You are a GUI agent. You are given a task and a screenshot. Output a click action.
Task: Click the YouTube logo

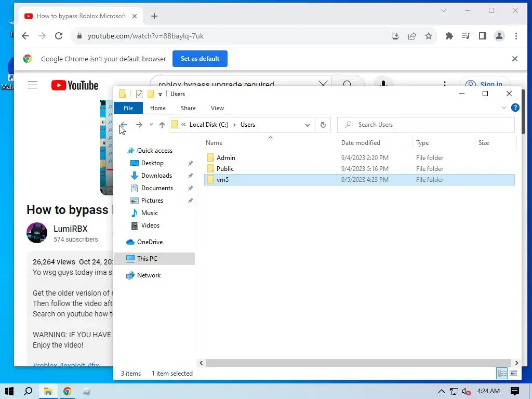pos(75,85)
